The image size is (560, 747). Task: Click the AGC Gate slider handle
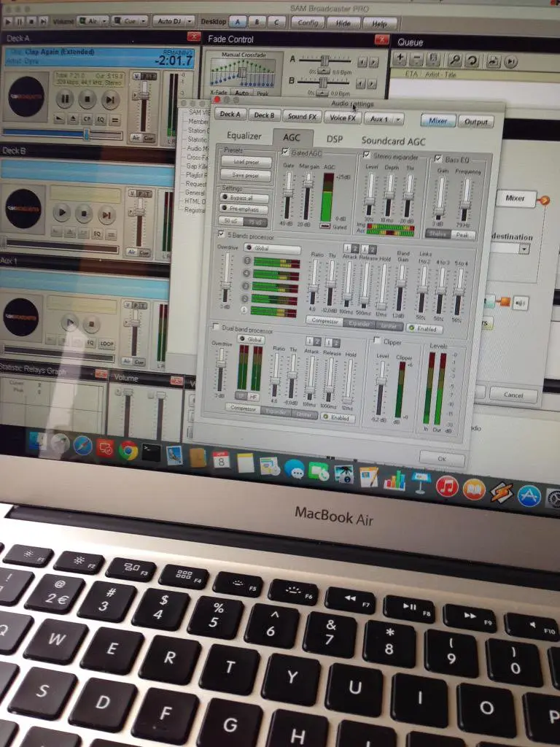point(288,193)
